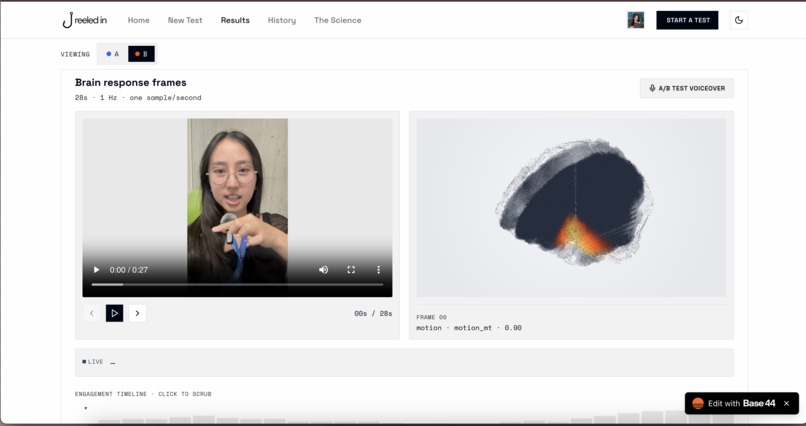
Task: Click '0:00 / 0:27' video time
Action: [129, 270]
